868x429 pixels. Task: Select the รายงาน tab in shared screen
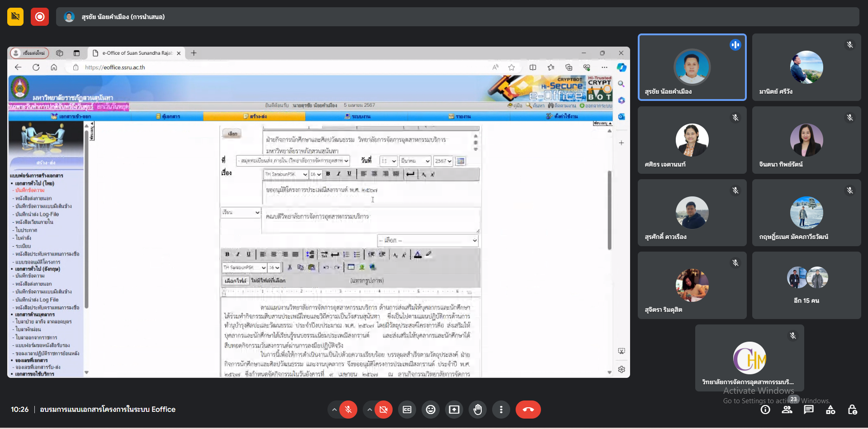[x=460, y=116]
